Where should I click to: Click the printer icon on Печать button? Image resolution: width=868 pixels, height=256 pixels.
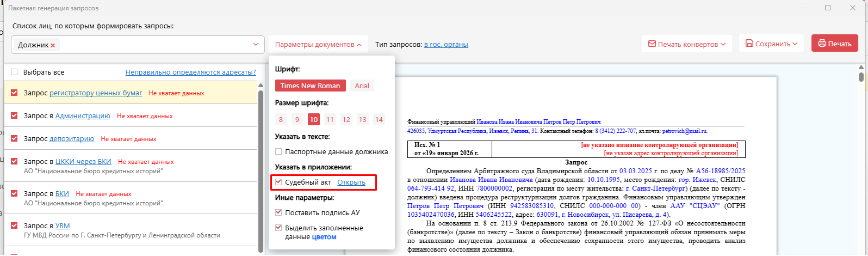[822, 44]
